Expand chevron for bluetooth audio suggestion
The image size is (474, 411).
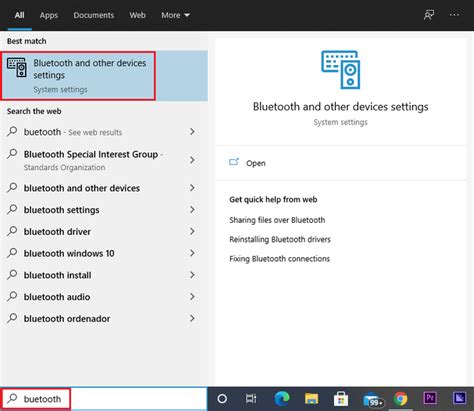click(192, 297)
